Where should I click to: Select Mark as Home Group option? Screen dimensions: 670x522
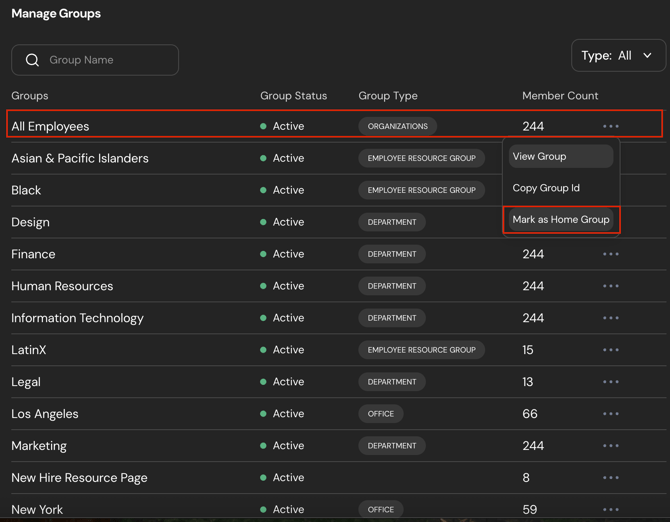561,220
